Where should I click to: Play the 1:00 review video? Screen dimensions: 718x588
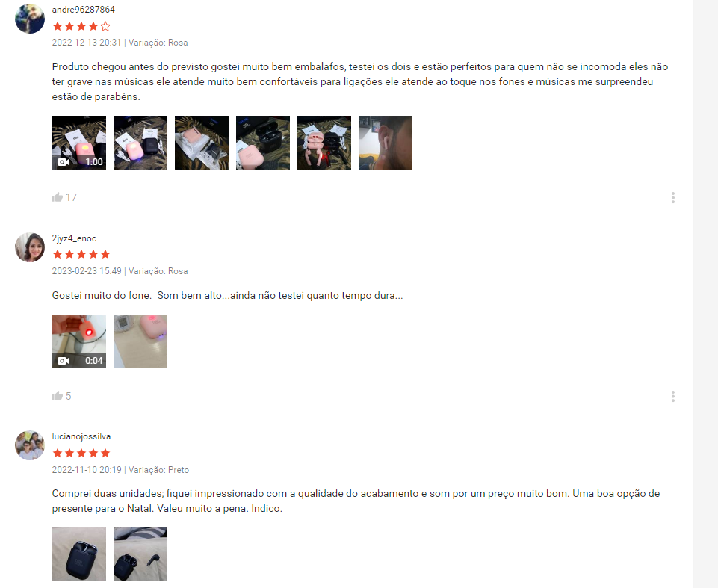click(79, 143)
